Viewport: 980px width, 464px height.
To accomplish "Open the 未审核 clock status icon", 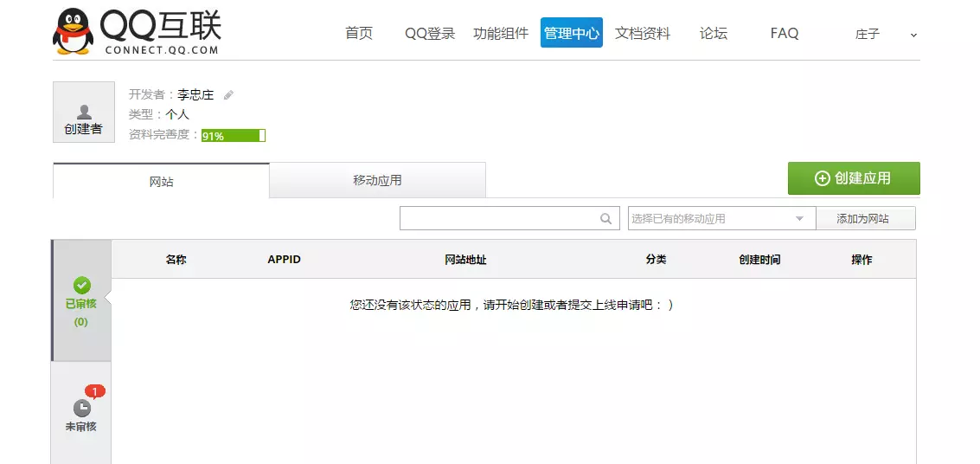I will (82, 409).
